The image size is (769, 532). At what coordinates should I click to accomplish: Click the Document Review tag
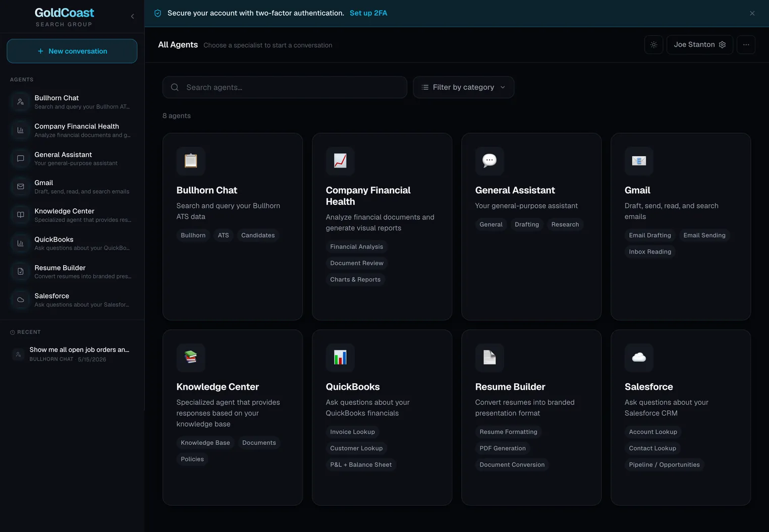click(357, 263)
